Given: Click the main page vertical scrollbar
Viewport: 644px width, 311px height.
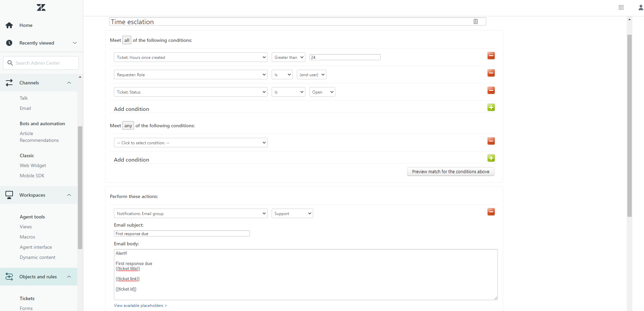Looking at the screenshot, I should coord(629,126).
